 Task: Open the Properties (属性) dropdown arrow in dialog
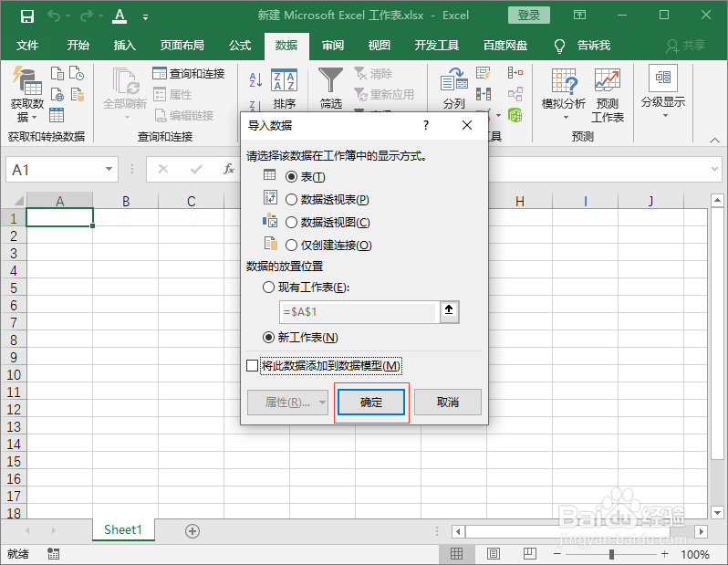(x=322, y=403)
